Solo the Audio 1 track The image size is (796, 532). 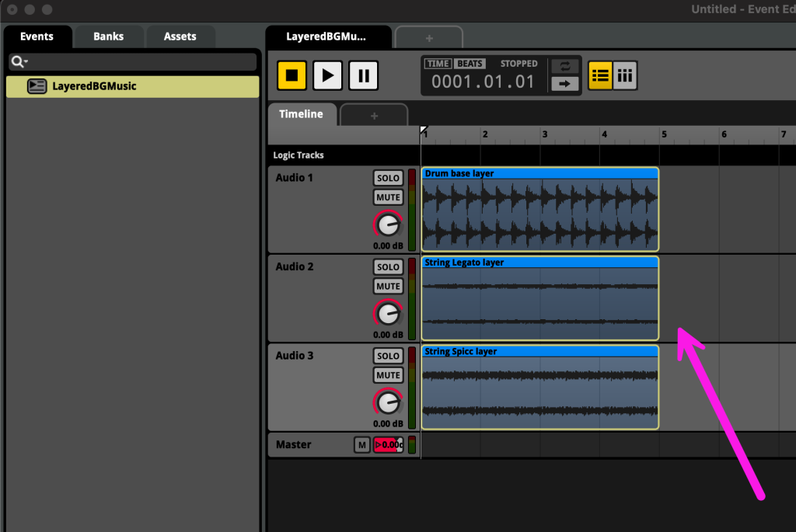pyautogui.click(x=388, y=178)
